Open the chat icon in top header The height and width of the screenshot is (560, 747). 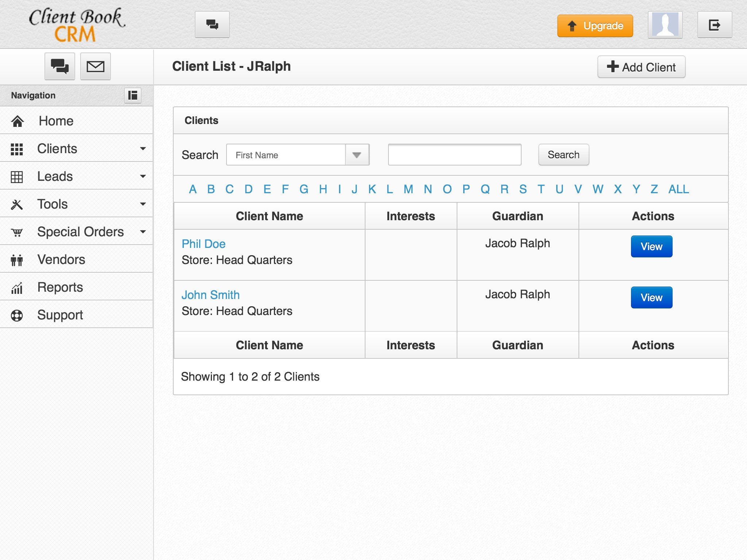pos(212,24)
